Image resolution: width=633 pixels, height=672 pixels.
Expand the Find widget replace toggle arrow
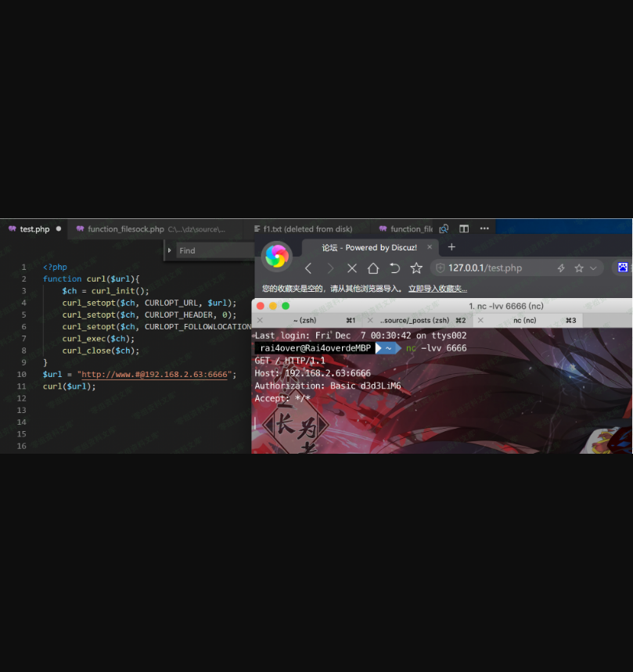click(x=170, y=250)
